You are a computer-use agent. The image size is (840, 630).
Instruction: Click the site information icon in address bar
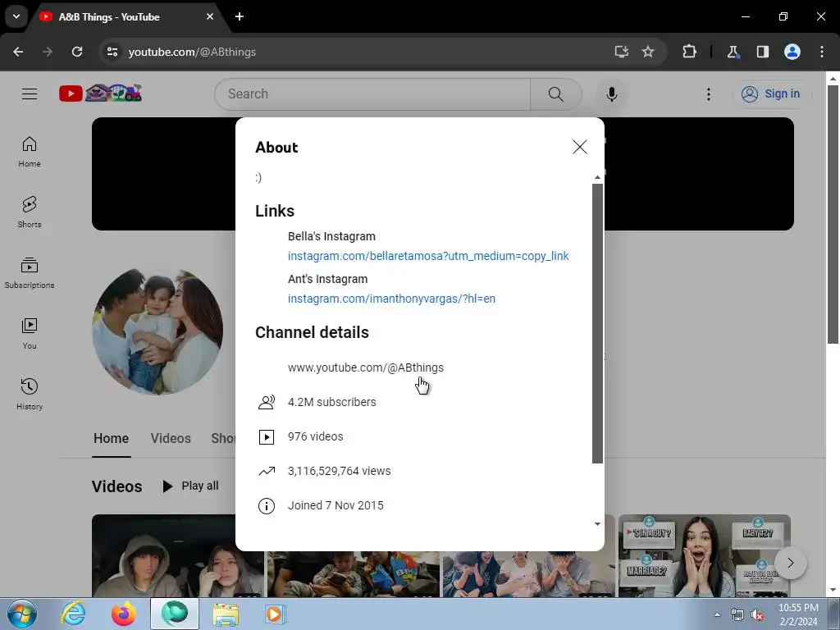pos(112,52)
